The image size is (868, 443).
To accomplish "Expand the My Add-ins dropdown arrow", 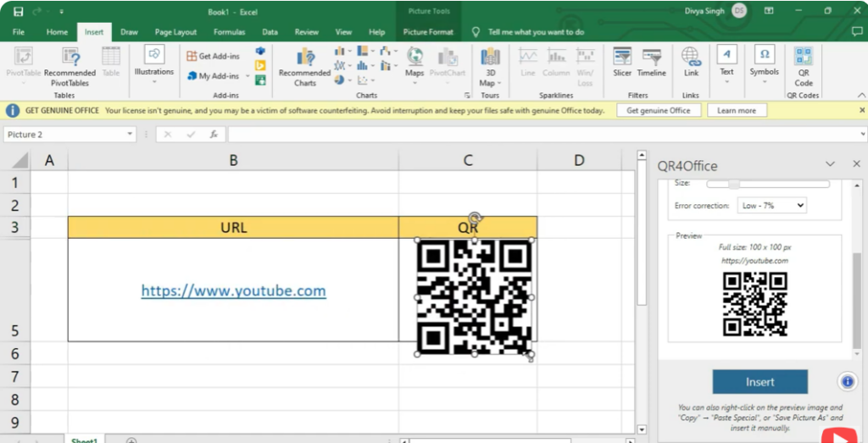I will (248, 75).
